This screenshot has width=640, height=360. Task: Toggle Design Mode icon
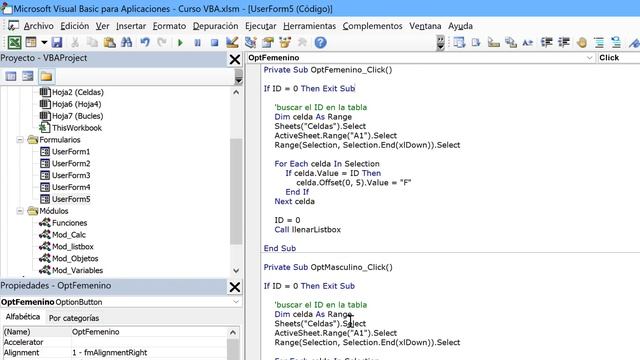point(232,42)
